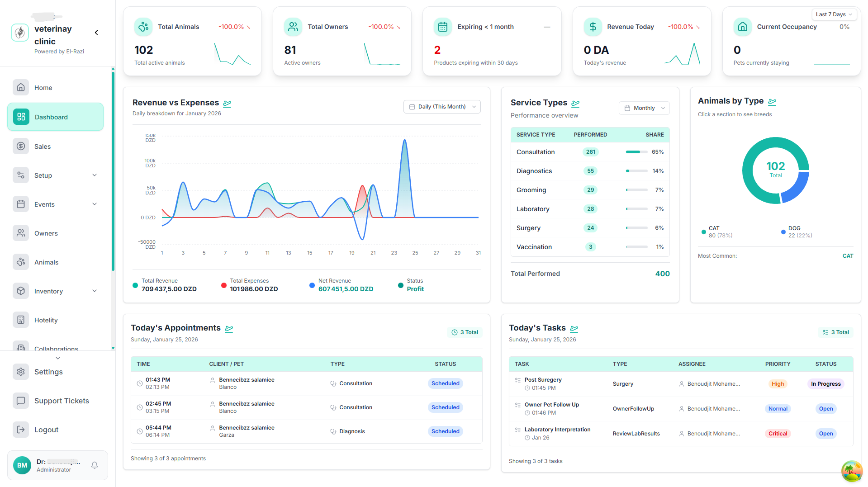Open the Monthly period dropdown
The width and height of the screenshot is (868, 487).
click(644, 108)
